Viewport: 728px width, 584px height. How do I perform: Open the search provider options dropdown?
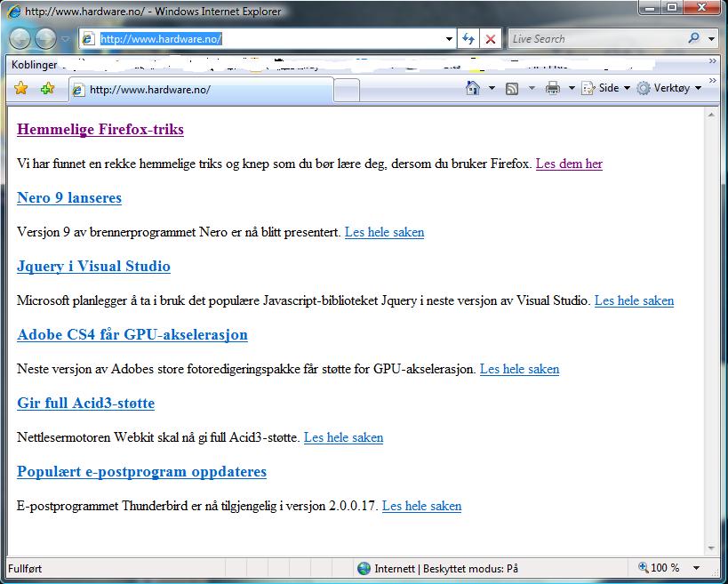(711, 39)
